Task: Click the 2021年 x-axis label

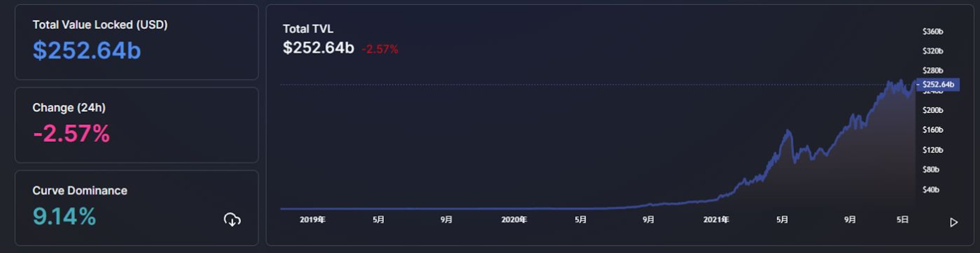Action: pos(716,220)
